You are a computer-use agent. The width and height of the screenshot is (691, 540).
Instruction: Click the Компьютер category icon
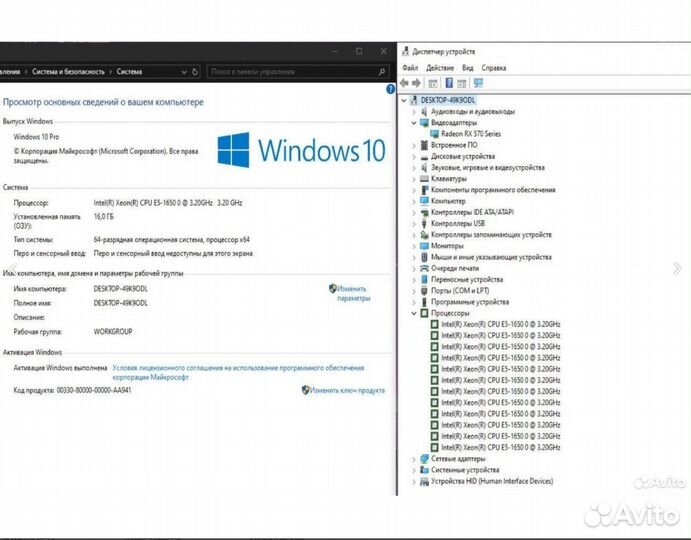pyautogui.click(x=424, y=201)
